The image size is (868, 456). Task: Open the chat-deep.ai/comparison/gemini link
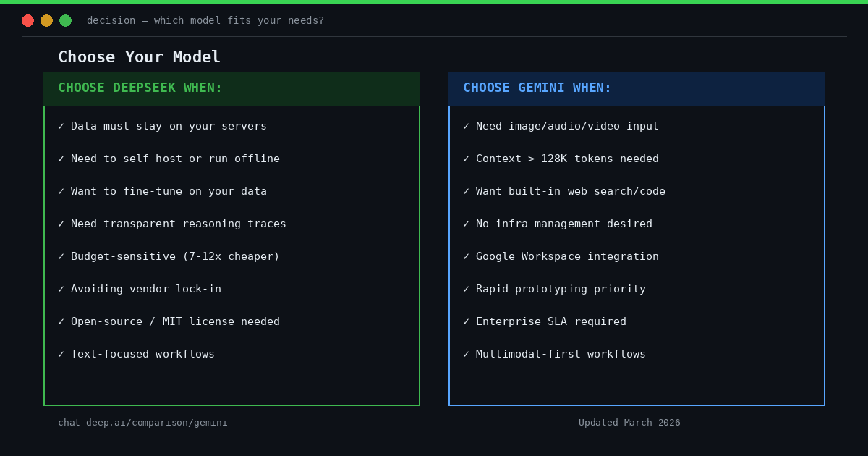point(142,422)
